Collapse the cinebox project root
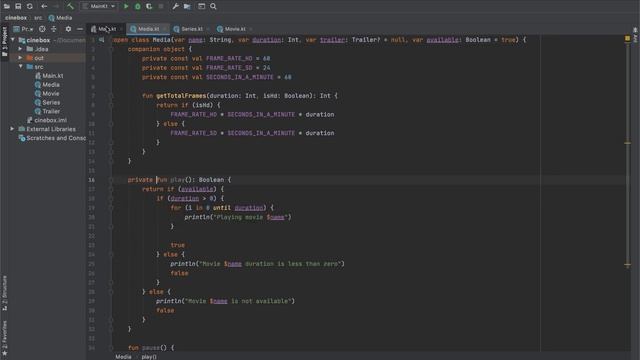The image size is (640, 360). pos(13,40)
